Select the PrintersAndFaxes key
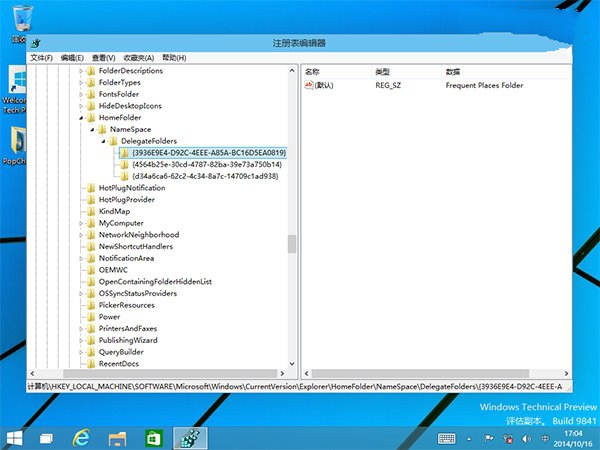Screen dimensions: 600x450 point(128,329)
